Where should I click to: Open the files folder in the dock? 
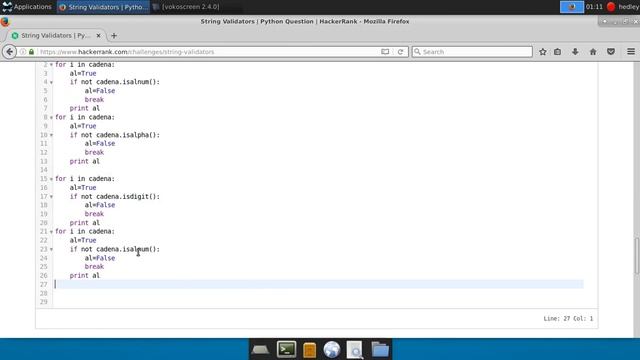pyautogui.click(x=380, y=349)
